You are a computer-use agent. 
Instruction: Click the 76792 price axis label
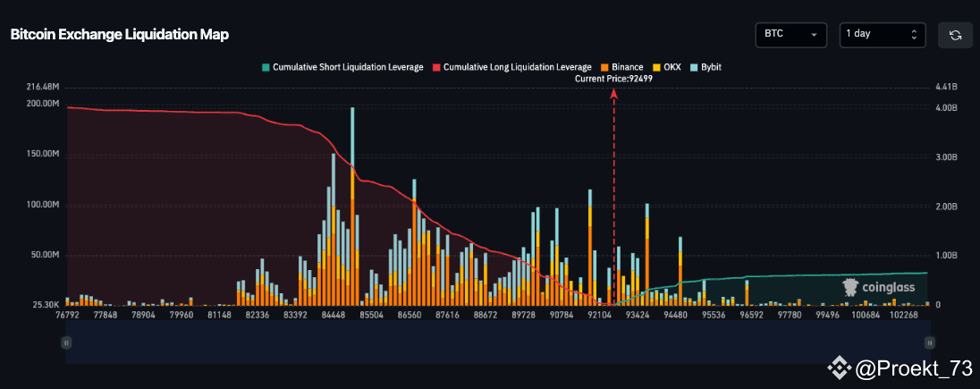[67, 316]
